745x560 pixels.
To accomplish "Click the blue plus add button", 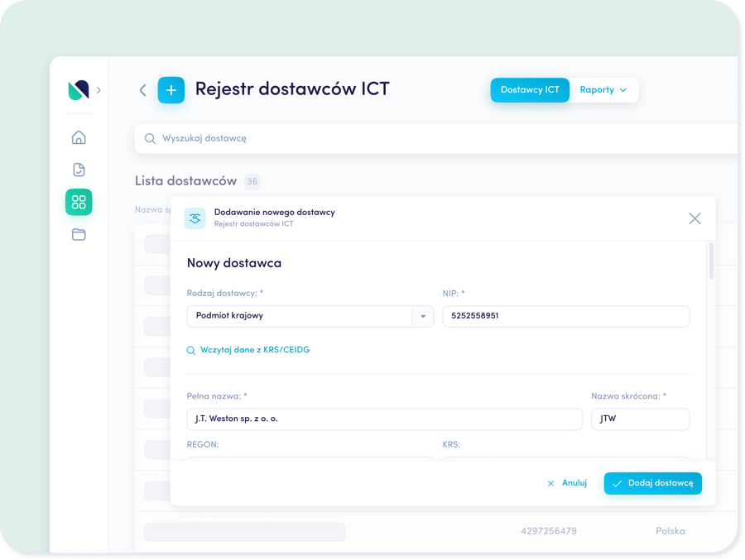I will tap(171, 90).
